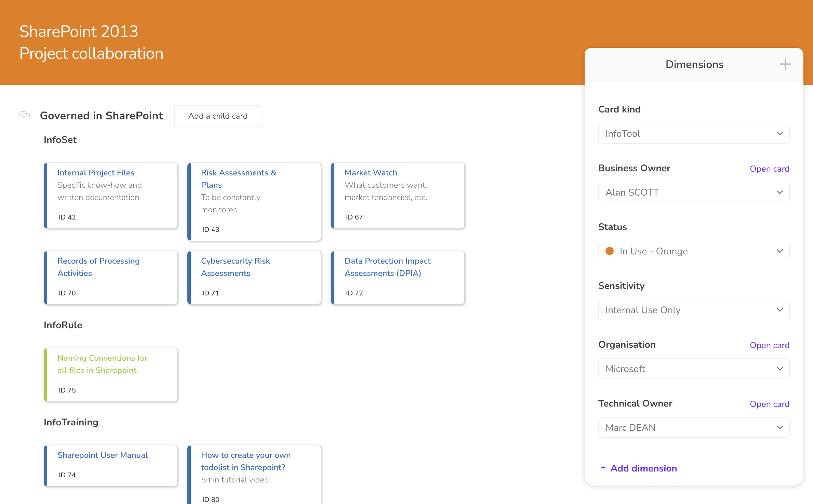Click the chain link icon beside "Governed in SharePoint"

click(25, 115)
